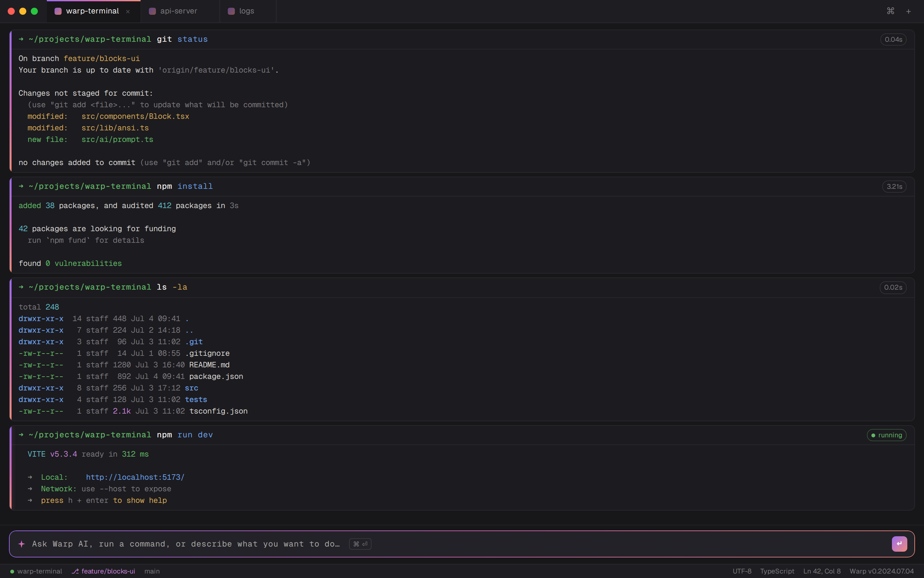
Task: Click the 'run `npm fund` for details' line
Action: pyautogui.click(x=86, y=240)
